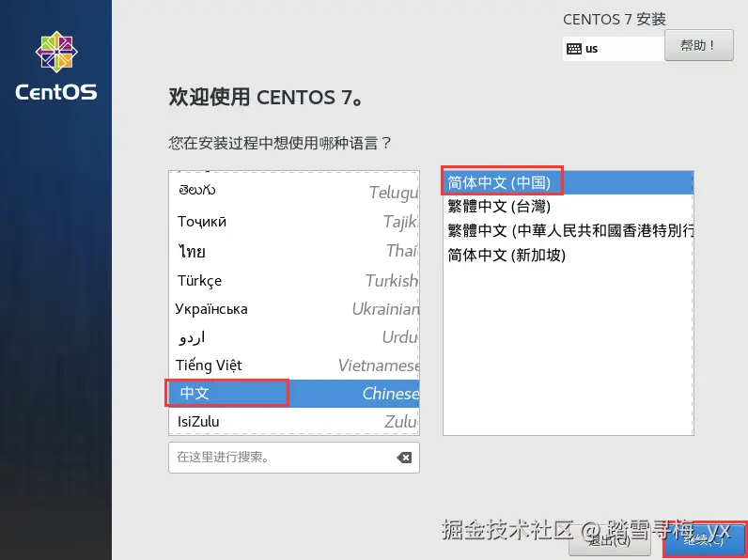Select Tajik in the language list
The height and width of the screenshot is (560, 748).
coord(294,222)
